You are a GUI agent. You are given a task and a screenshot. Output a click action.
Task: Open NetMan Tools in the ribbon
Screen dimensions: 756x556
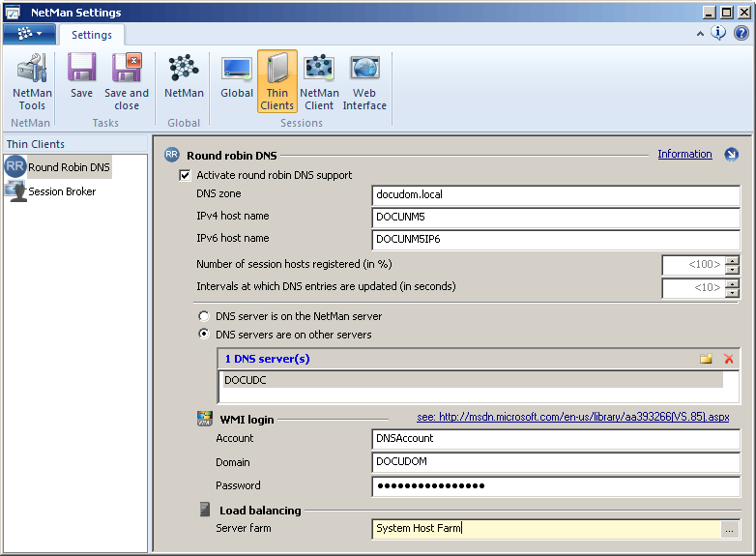coord(32,82)
